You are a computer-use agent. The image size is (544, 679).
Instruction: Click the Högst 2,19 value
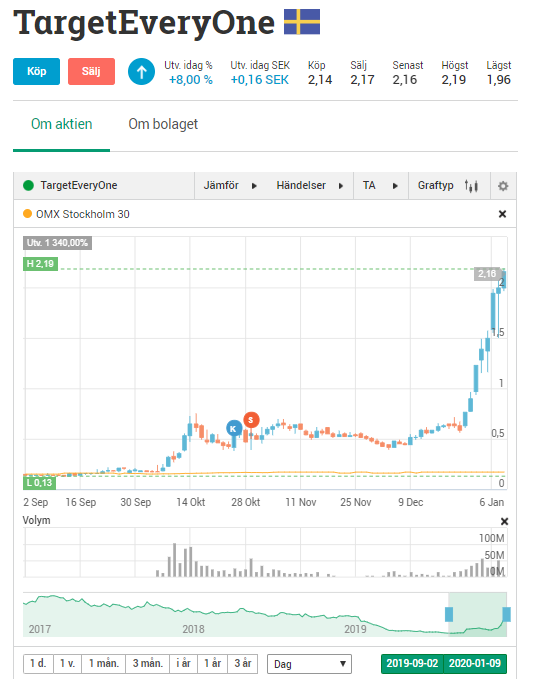tap(453, 80)
